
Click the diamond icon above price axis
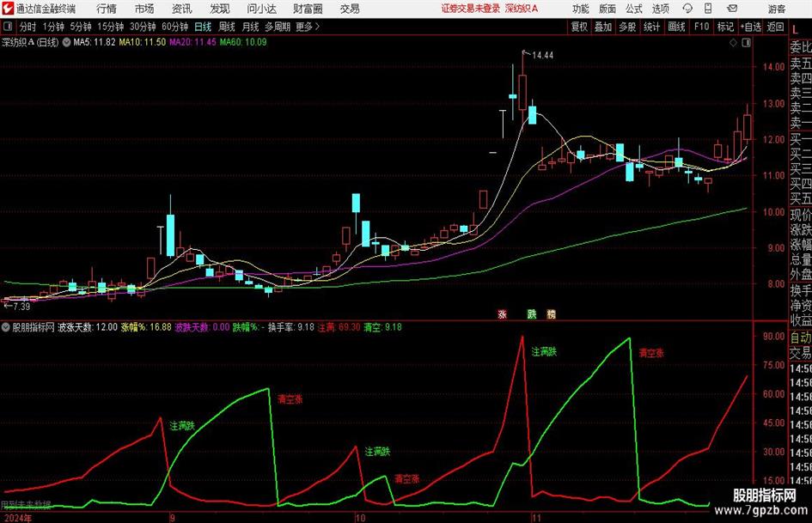coord(733,43)
